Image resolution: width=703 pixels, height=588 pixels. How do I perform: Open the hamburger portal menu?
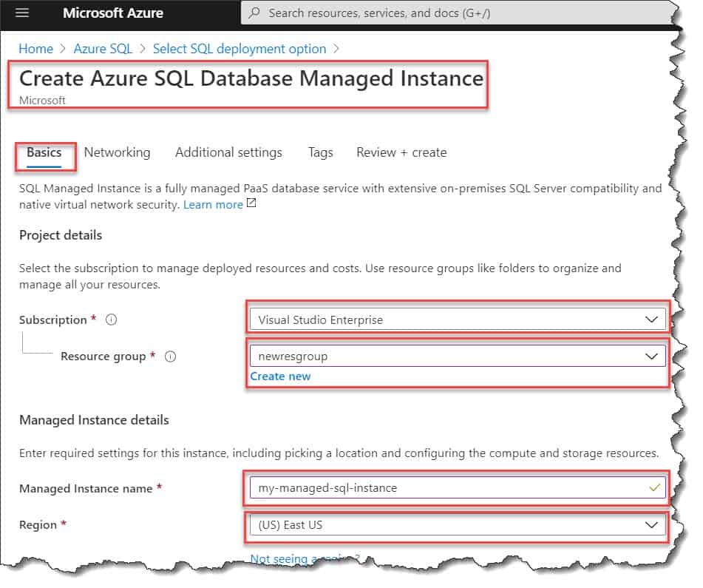22,13
